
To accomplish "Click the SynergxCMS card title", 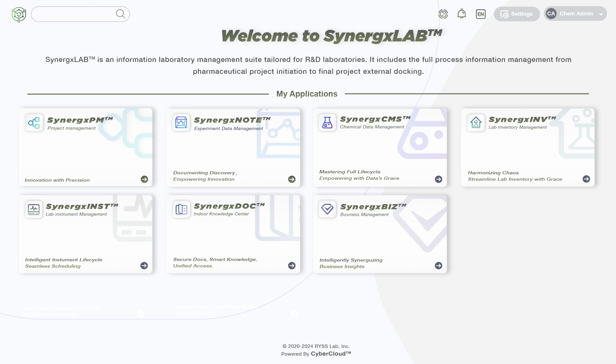I will (375, 119).
